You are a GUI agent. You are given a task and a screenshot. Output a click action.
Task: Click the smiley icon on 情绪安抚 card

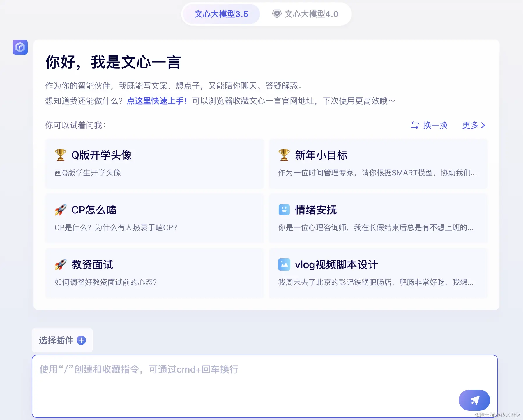click(x=284, y=210)
